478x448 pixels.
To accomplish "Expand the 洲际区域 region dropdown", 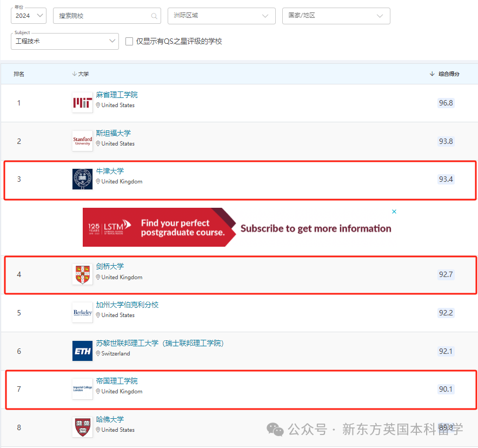I will (x=221, y=16).
